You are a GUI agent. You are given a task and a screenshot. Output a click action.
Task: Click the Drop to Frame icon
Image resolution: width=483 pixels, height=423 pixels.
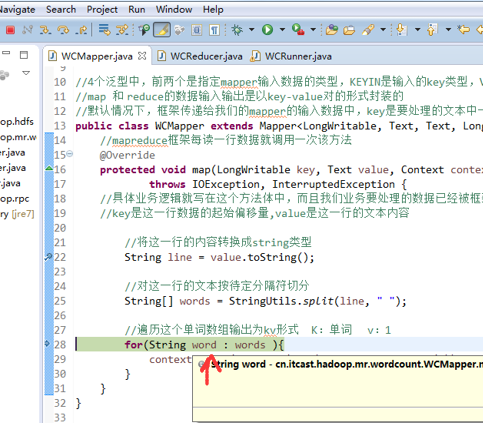[104, 30]
